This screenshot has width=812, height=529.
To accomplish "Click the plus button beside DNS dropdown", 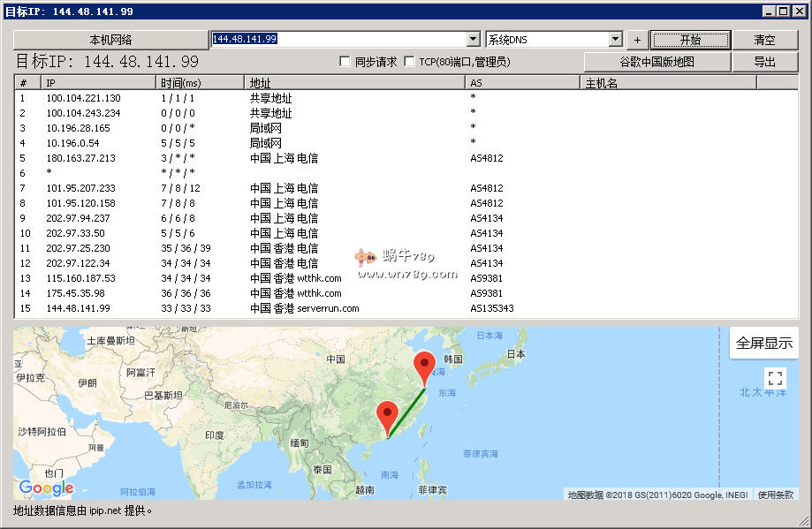I will [x=637, y=40].
